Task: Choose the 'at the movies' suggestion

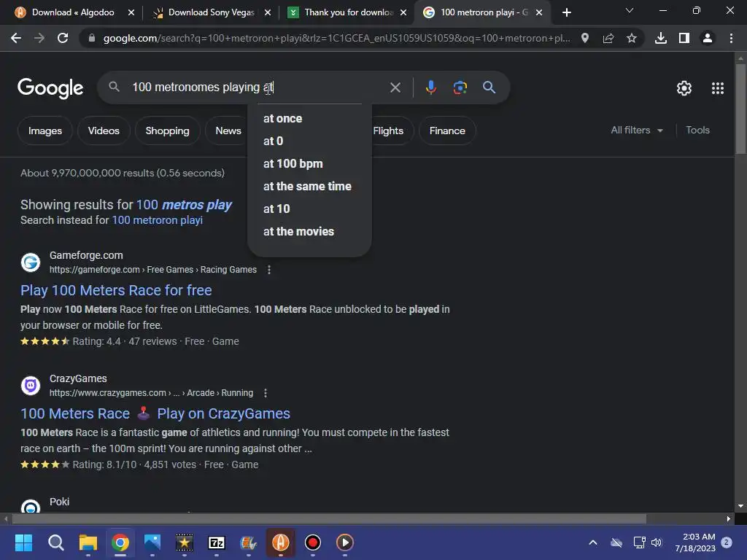Action: coord(309,231)
